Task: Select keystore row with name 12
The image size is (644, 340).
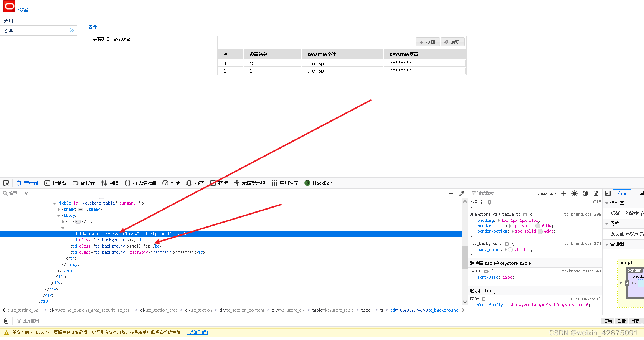Action: click(342, 64)
